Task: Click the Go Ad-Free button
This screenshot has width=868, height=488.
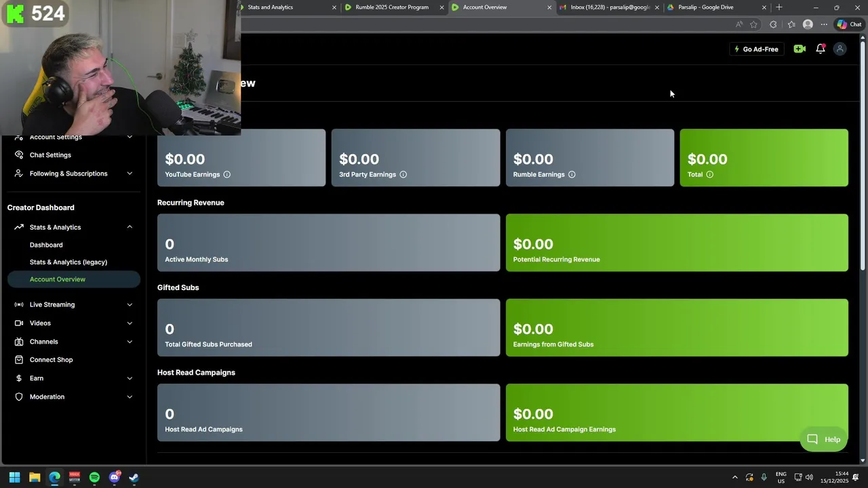Action: tap(756, 49)
